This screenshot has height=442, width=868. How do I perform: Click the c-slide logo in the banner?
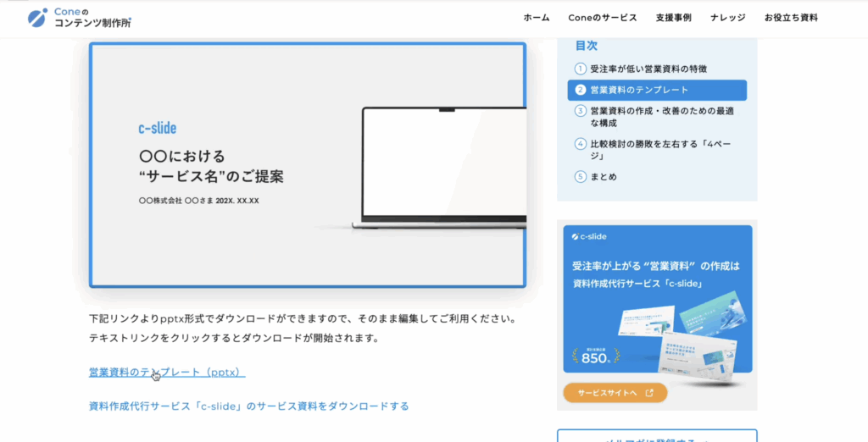589,237
